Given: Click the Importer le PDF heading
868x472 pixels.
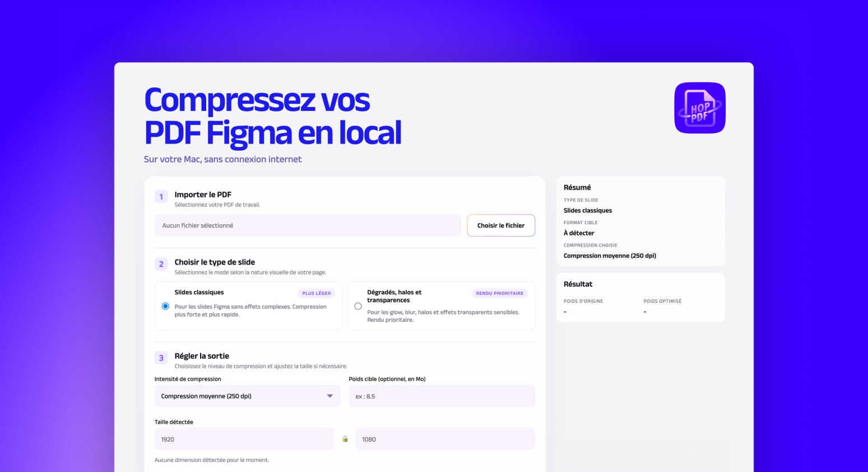Looking at the screenshot, I should pyautogui.click(x=203, y=195).
